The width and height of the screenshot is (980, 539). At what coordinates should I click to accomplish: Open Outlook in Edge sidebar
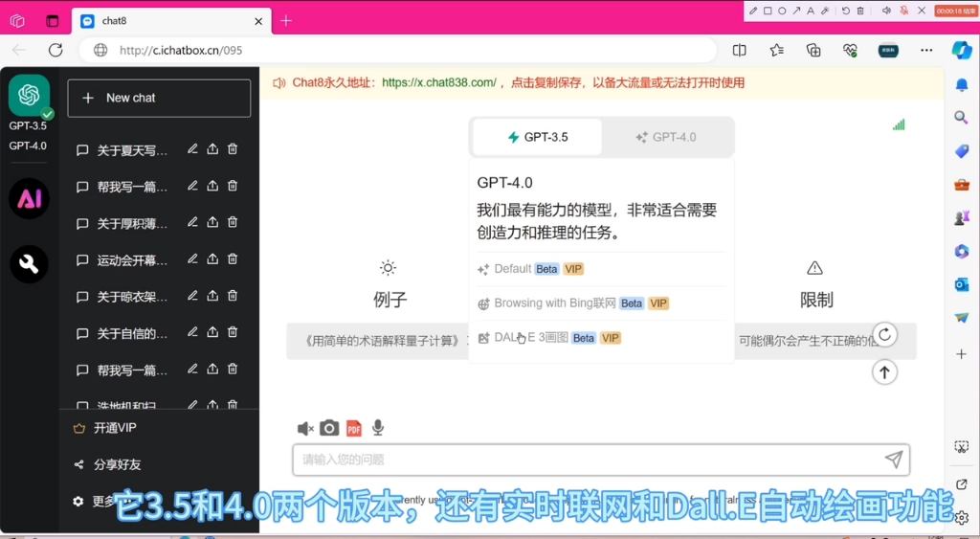click(961, 284)
